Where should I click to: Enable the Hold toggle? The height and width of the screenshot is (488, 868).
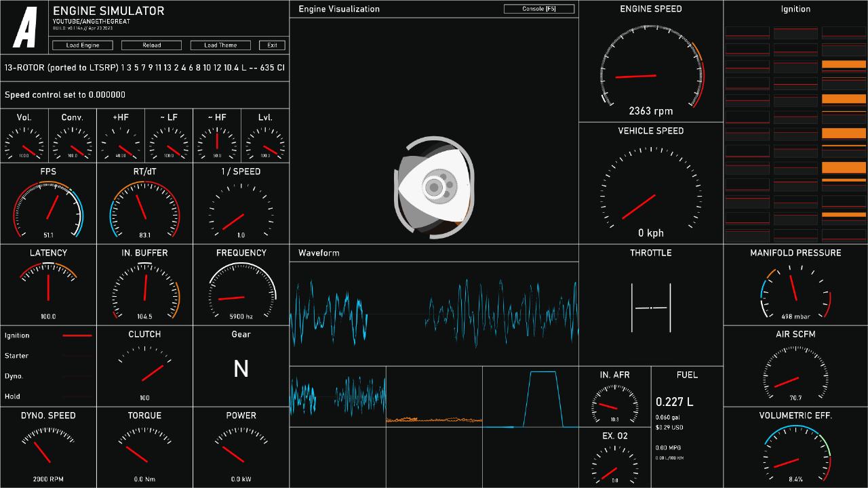[x=77, y=396]
